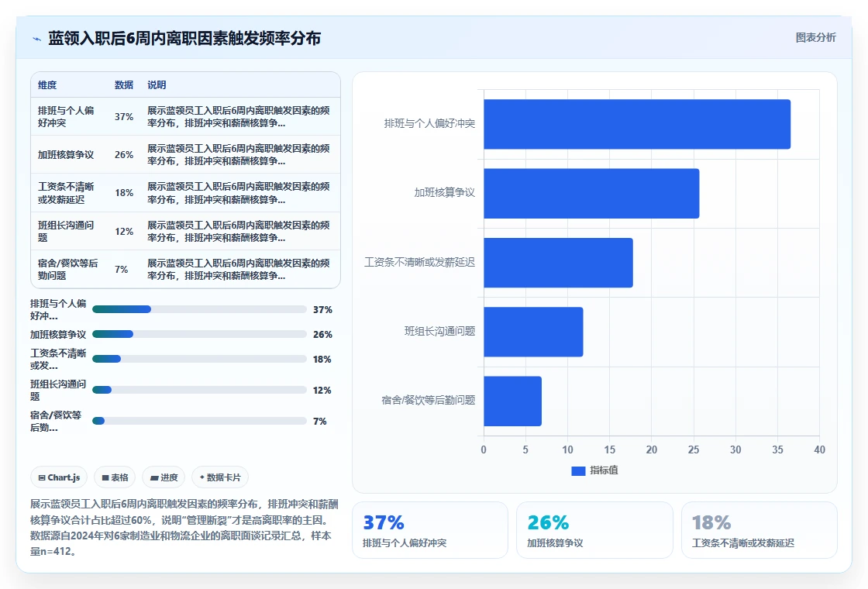The height and width of the screenshot is (589, 868).
Task: Click the 宿舍/餐饮等后勤 progress bar at 7%
Action: pos(199,421)
